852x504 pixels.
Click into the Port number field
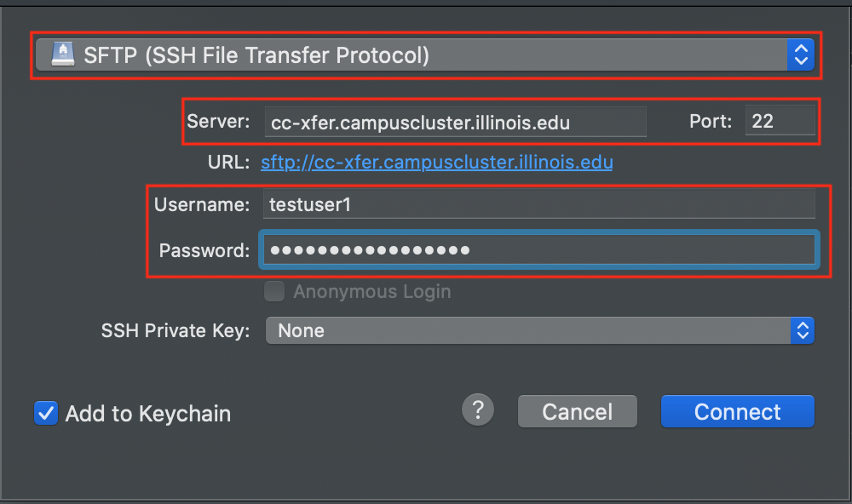pos(780,121)
